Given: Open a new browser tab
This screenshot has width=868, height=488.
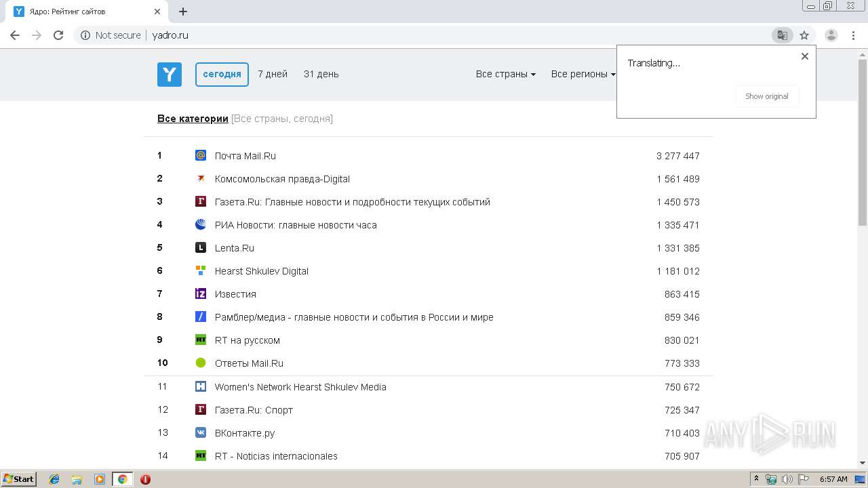Looking at the screenshot, I should pos(183,12).
